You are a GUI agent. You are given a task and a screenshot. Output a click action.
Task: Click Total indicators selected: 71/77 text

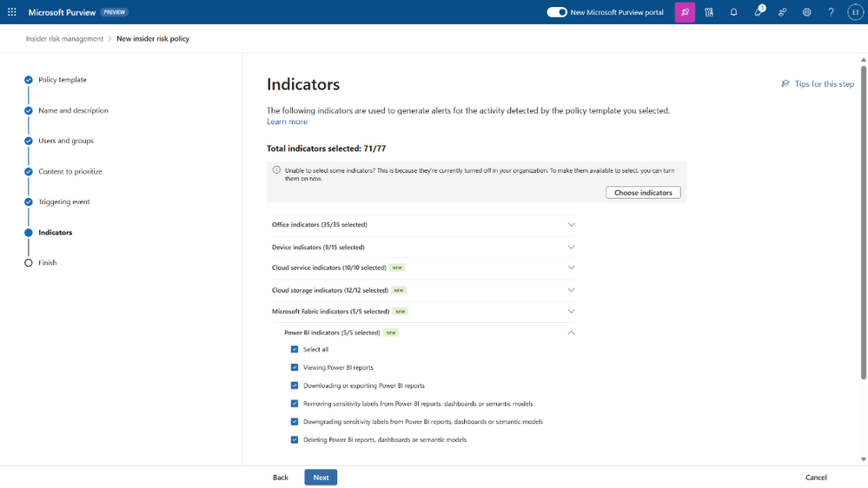[326, 148]
